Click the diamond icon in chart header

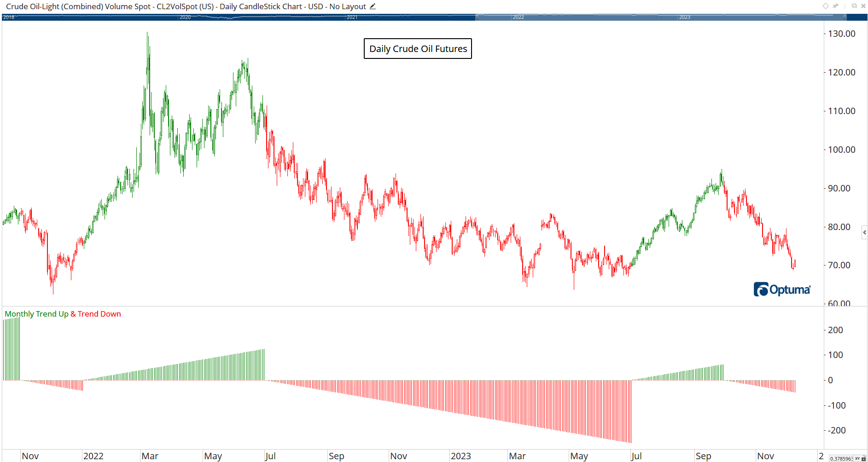click(x=826, y=6)
